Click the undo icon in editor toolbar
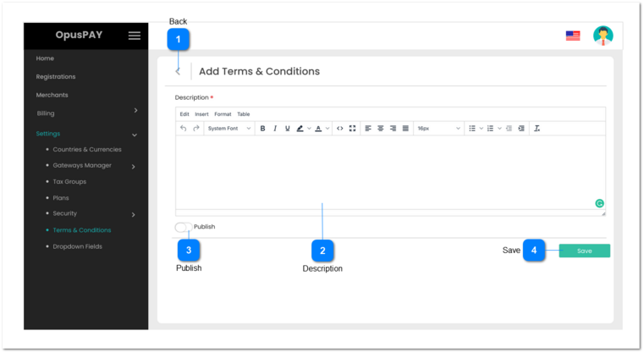Image resolution: width=644 pixels, height=353 pixels. tap(183, 128)
